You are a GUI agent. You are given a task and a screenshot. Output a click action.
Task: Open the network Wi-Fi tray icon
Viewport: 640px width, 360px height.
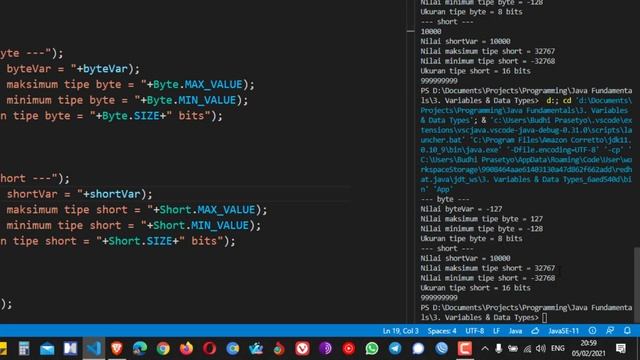(x=527, y=349)
